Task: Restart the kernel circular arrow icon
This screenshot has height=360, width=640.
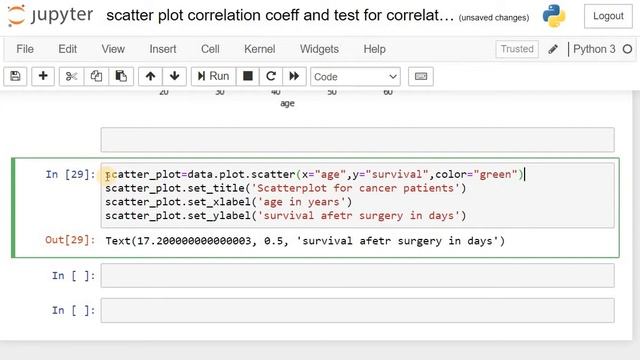Action: point(271,76)
